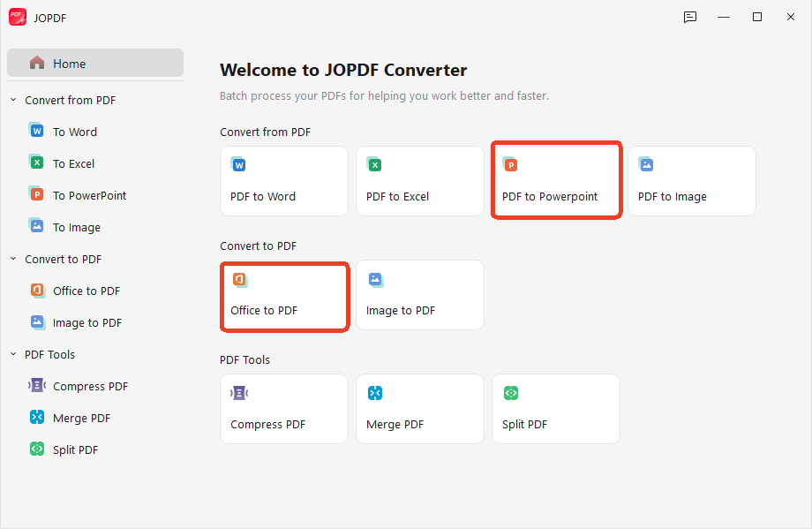Click the Office icon on Office to PDF card
812x529 pixels.
[240, 280]
